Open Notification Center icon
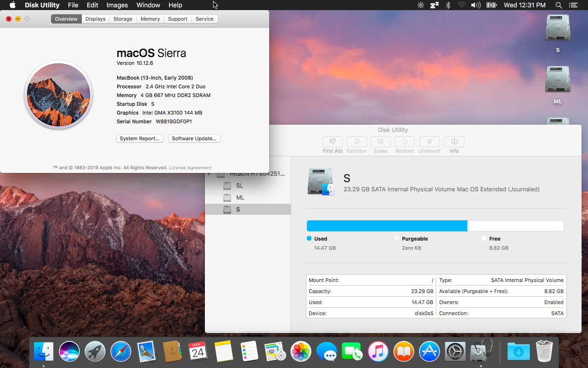 573,5
